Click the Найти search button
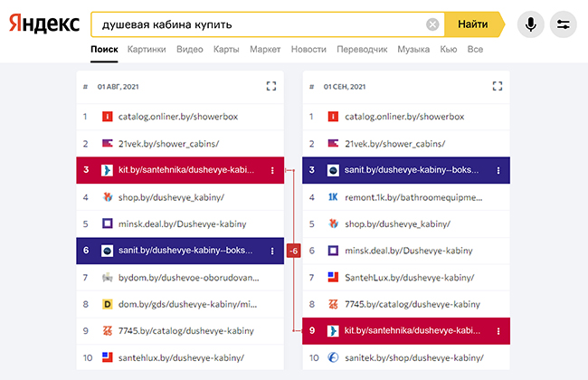This screenshot has width=588, height=380. click(x=473, y=24)
